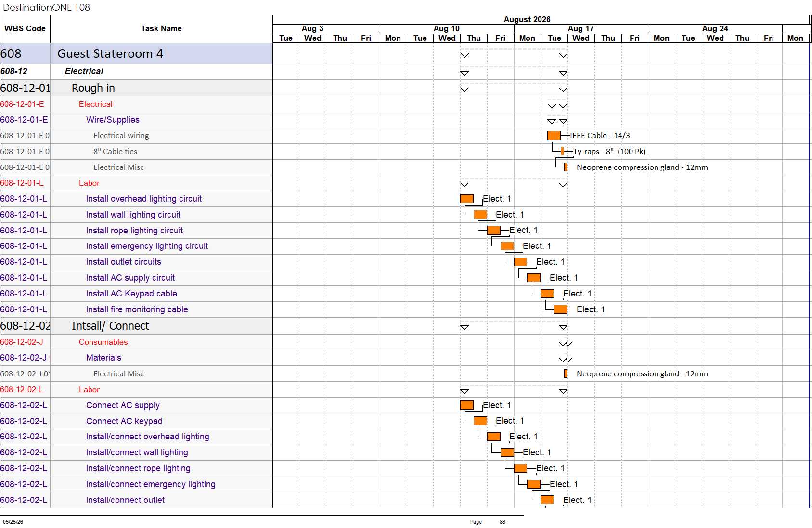812x528 pixels.
Task: Click the WBS Code column header
Action: (25, 29)
